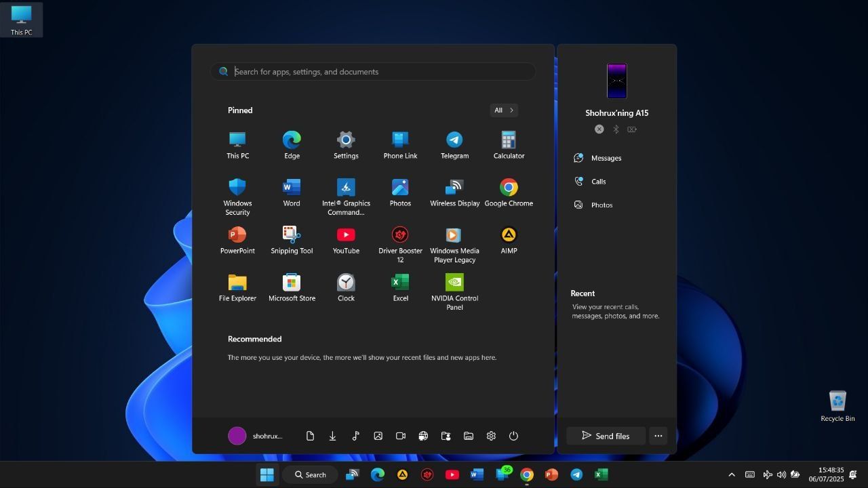The height and width of the screenshot is (488, 868).
Task: Open the pinned Photos app tile
Action: (400, 193)
